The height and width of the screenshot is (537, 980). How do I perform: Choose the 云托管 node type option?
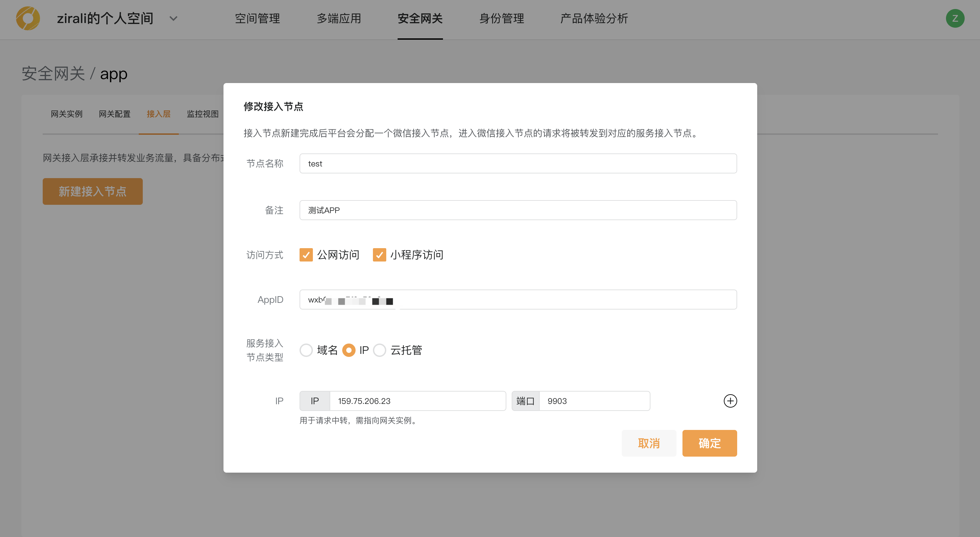pyautogui.click(x=379, y=350)
